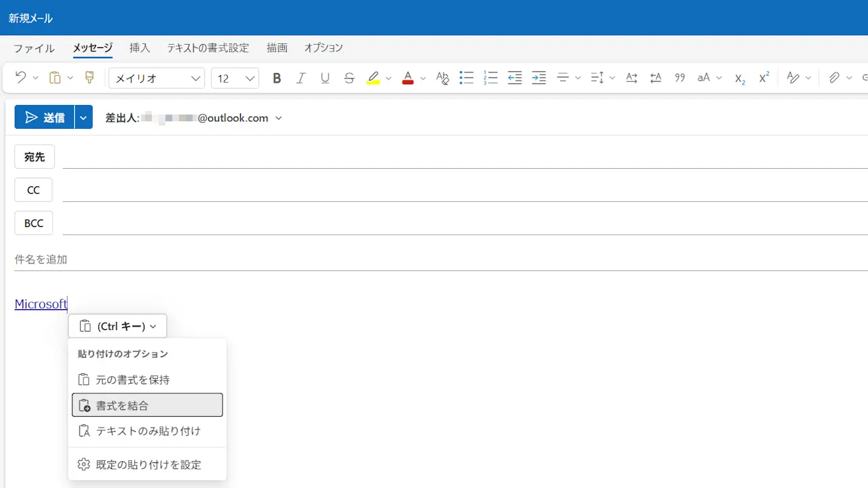Insert a bulleted list
This screenshot has height=488, width=868.
[x=466, y=78]
